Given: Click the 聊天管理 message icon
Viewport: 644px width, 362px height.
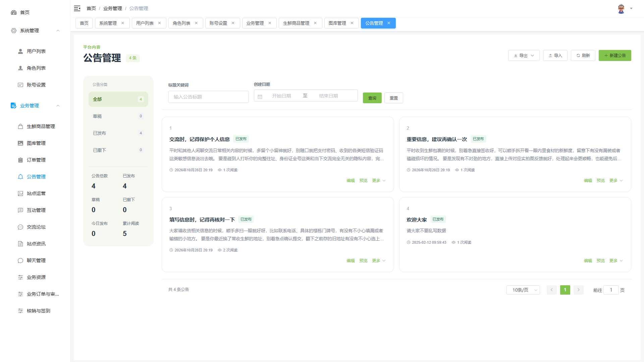Looking at the screenshot, I should (20, 260).
